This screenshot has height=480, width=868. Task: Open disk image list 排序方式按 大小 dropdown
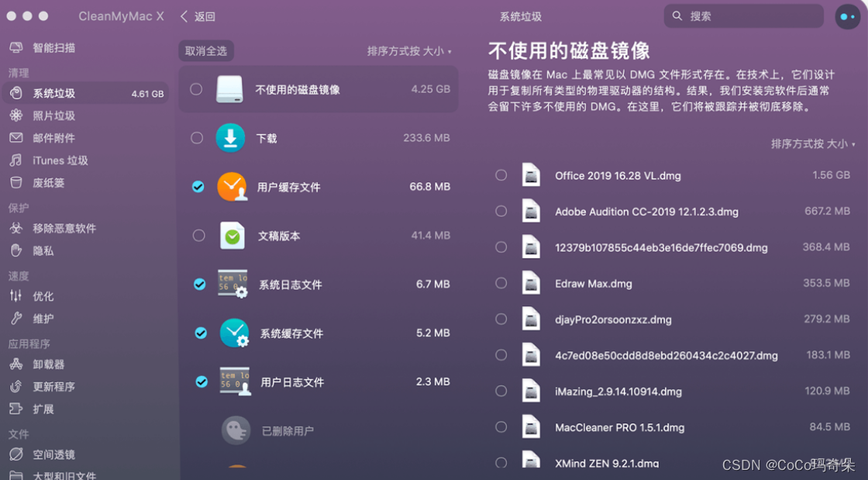(x=813, y=143)
